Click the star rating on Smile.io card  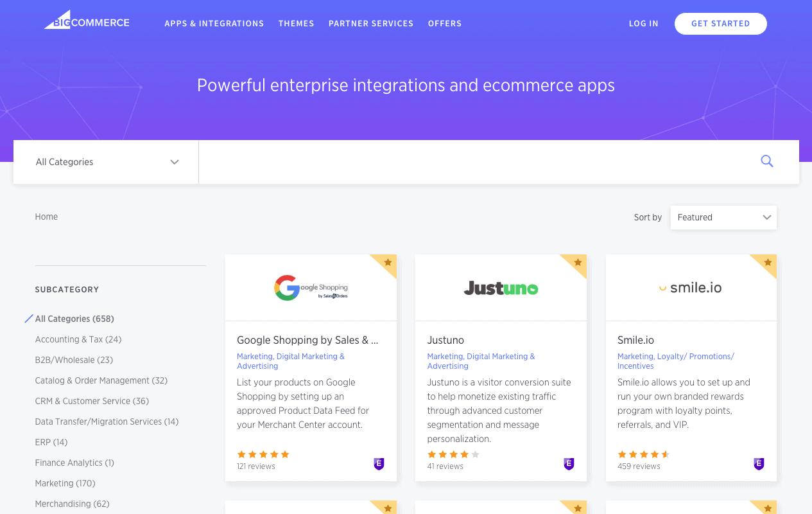pos(644,454)
